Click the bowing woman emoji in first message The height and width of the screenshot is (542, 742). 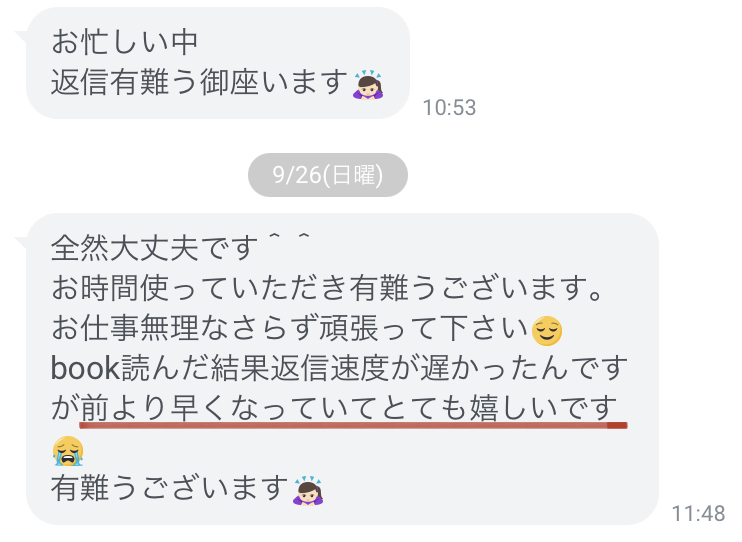click(368, 85)
